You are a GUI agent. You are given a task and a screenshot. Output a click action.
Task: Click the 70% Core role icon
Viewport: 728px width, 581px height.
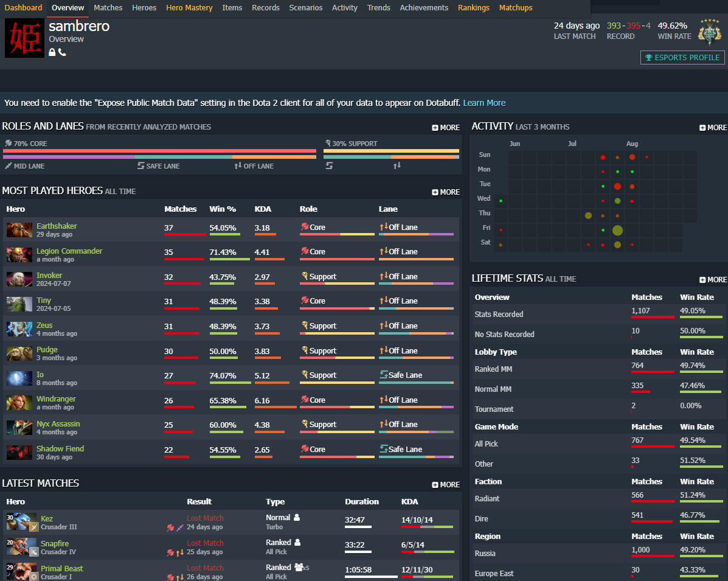click(x=9, y=143)
